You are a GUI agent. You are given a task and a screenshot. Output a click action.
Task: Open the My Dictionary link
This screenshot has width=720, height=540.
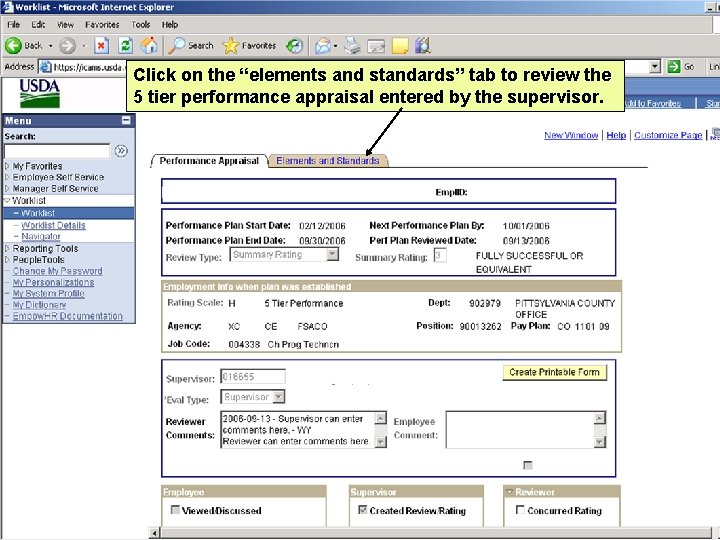[x=39, y=304]
